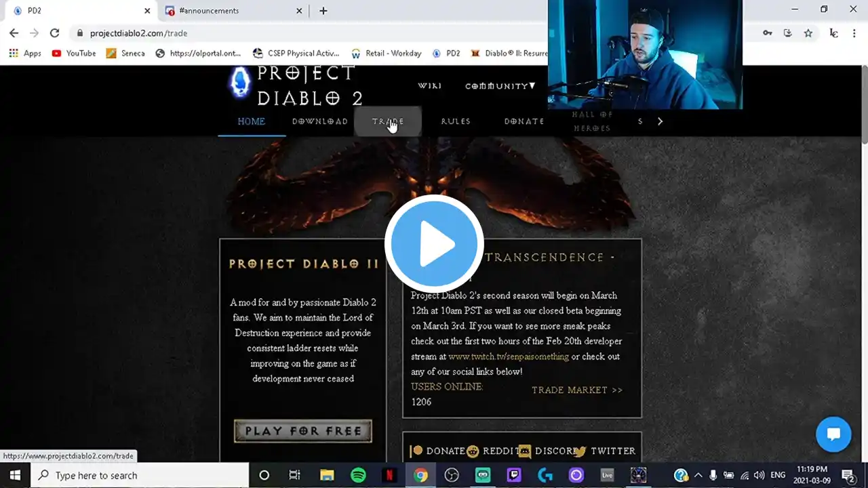Open the Windows Start menu
This screenshot has height=488, width=868.
15,475
